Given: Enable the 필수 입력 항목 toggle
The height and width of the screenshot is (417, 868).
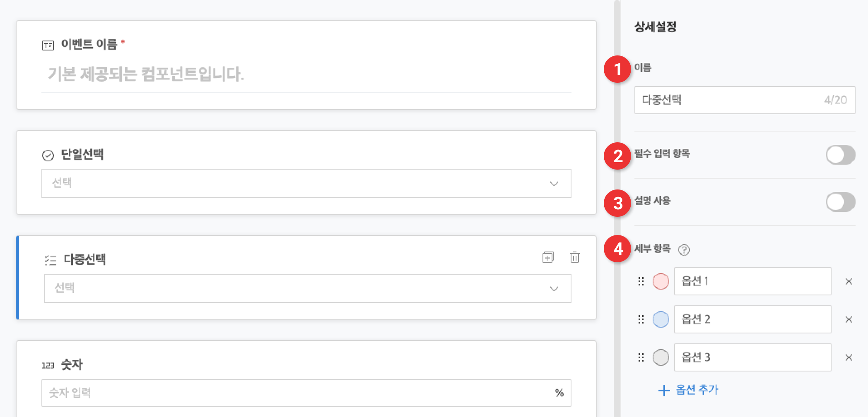Looking at the screenshot, I should [840, 155].
